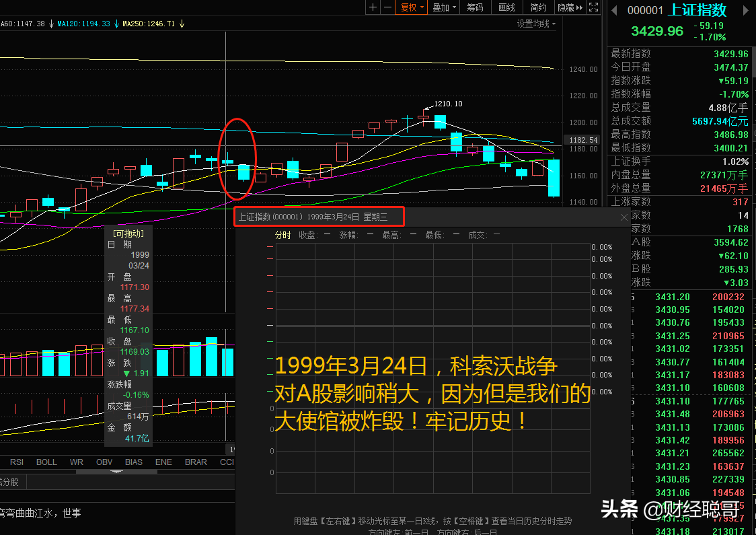Screen dimensions: 756x535
Task: Zoom in the chart with plus button
Action: point(373,7)
